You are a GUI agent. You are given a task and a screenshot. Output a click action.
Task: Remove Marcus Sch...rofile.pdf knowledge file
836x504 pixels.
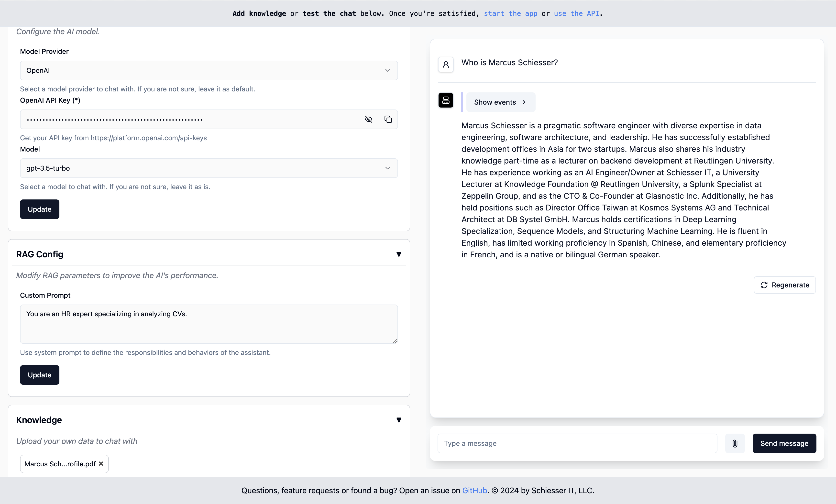point(101,464)
